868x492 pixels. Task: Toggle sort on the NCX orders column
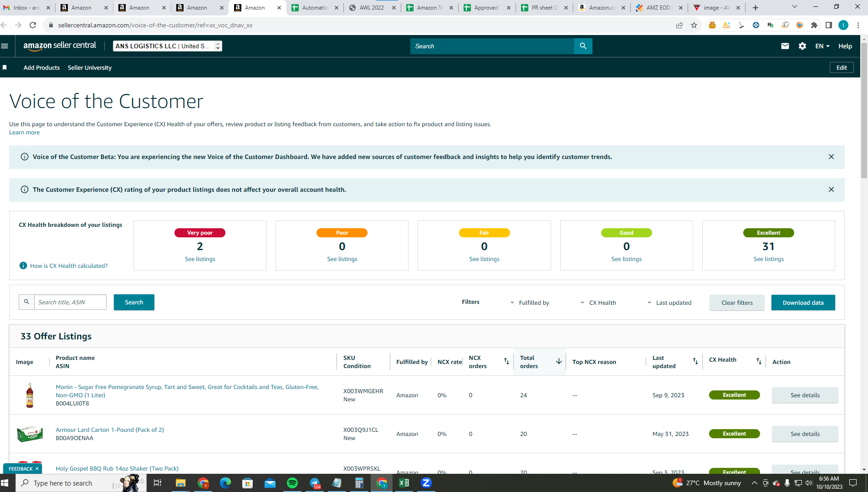(506, 361)
